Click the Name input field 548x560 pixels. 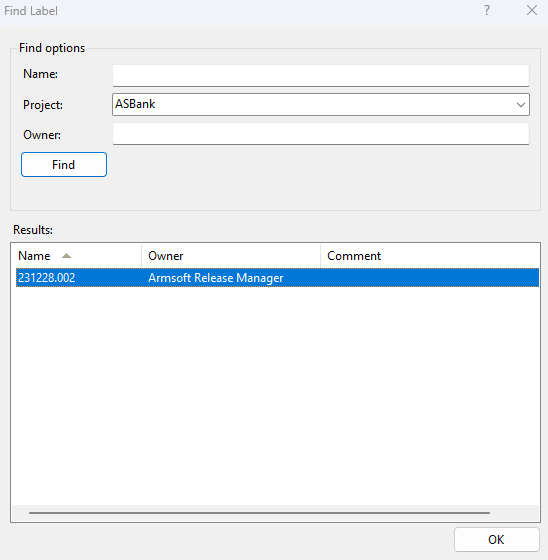[x=321, y=75]
